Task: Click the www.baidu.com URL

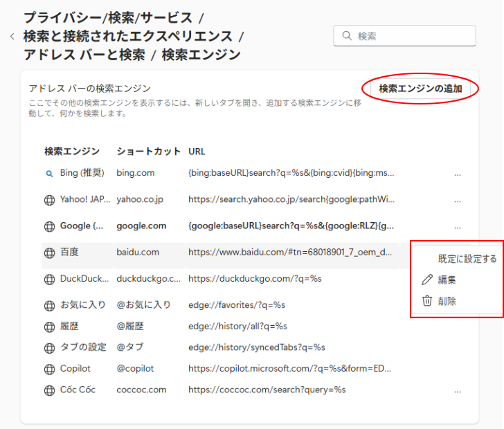Action: 290,253
